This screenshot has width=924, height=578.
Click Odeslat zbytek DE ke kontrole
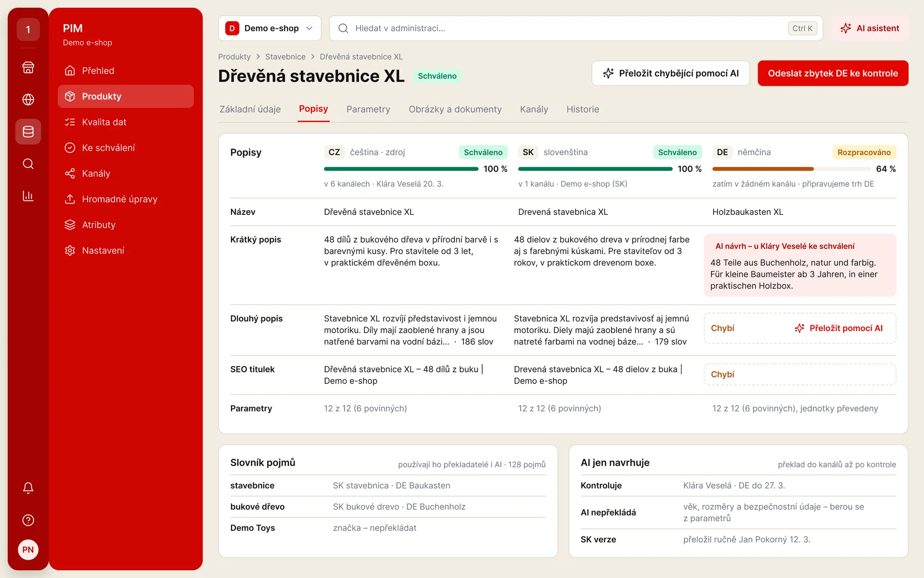coord(833,73)
